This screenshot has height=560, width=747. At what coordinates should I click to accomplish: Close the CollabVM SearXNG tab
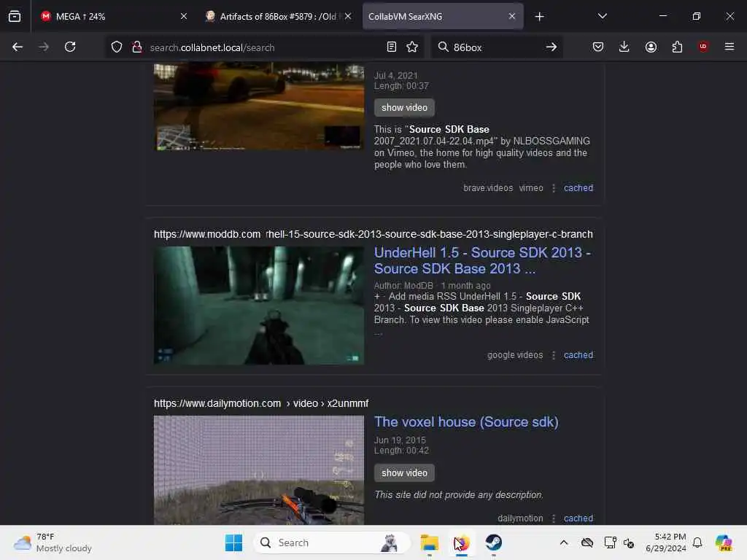511,16
